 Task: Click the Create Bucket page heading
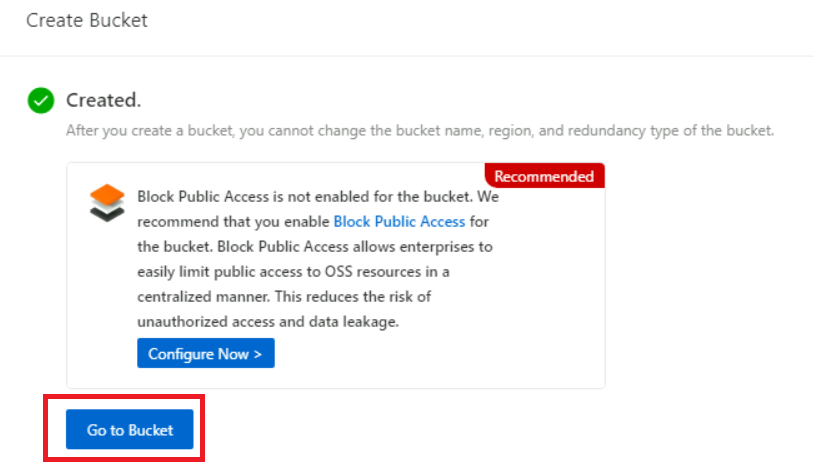pyautogui.click(x=87, y=20)
